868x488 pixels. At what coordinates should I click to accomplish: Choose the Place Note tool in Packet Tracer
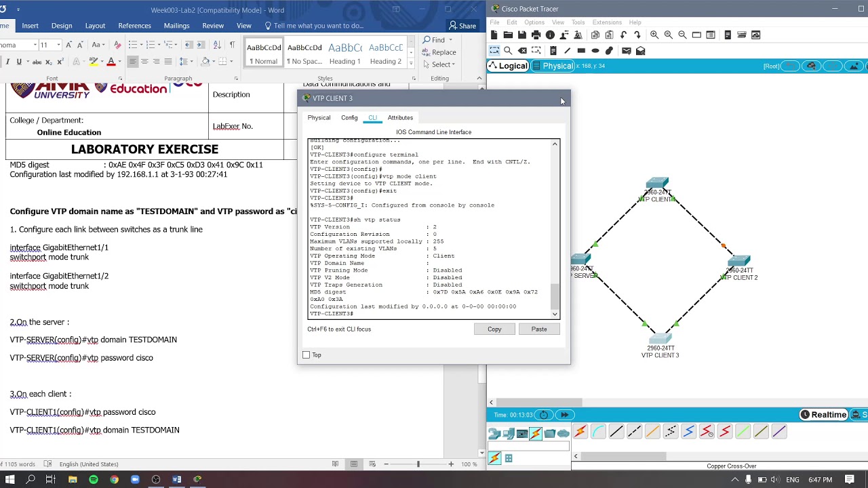tap(553, 51)
